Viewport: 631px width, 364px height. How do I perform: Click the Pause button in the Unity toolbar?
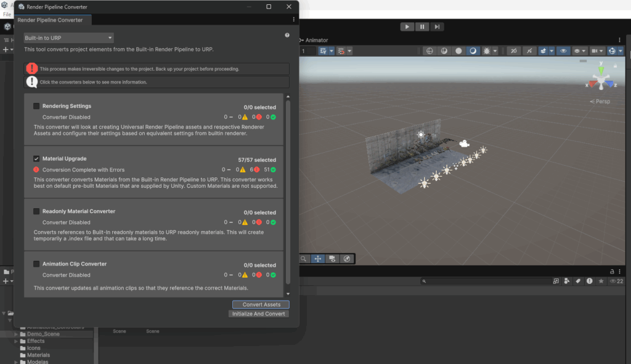pyautogui.click(x=422, y=26)
